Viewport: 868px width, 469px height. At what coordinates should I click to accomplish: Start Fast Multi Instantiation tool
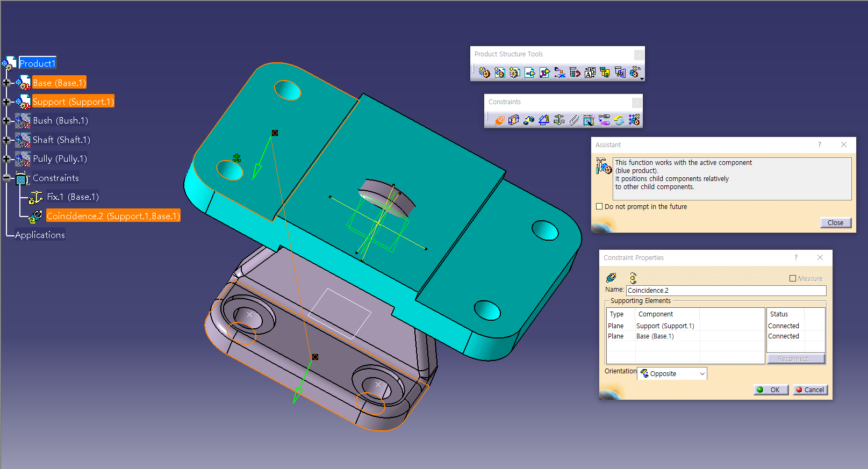coord(635,73)
